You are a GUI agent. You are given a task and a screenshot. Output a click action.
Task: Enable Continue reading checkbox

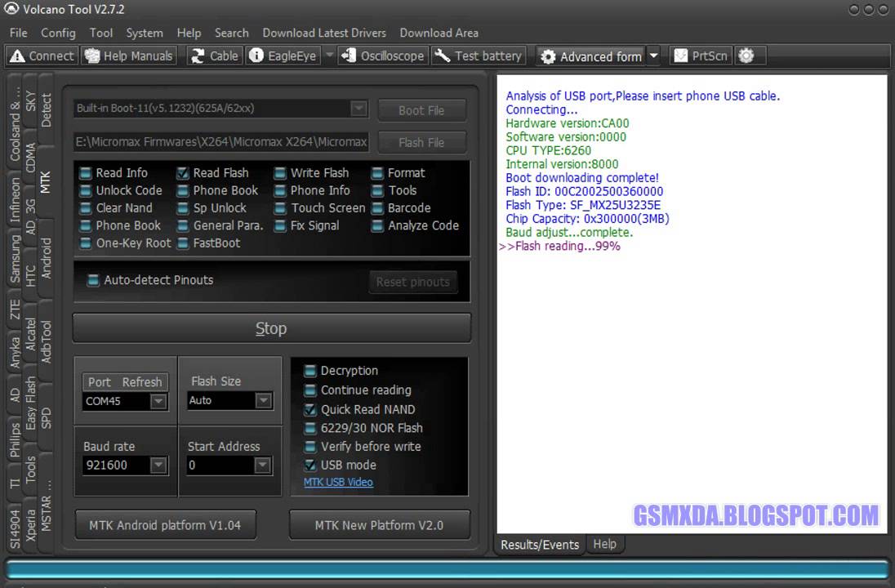(310, 390)
